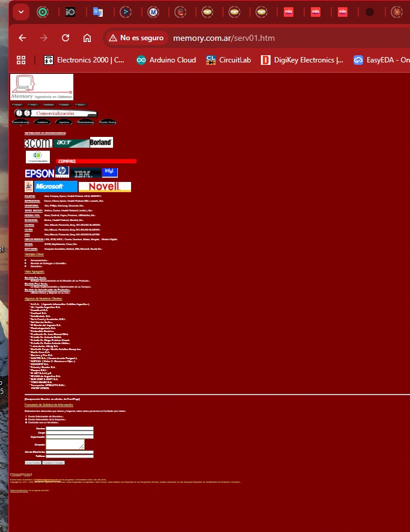Screen dimensions: 410x532
Task: Click the 'Valor Agregado:' heading
Action: pyautogui.click(x=35, y=271)
